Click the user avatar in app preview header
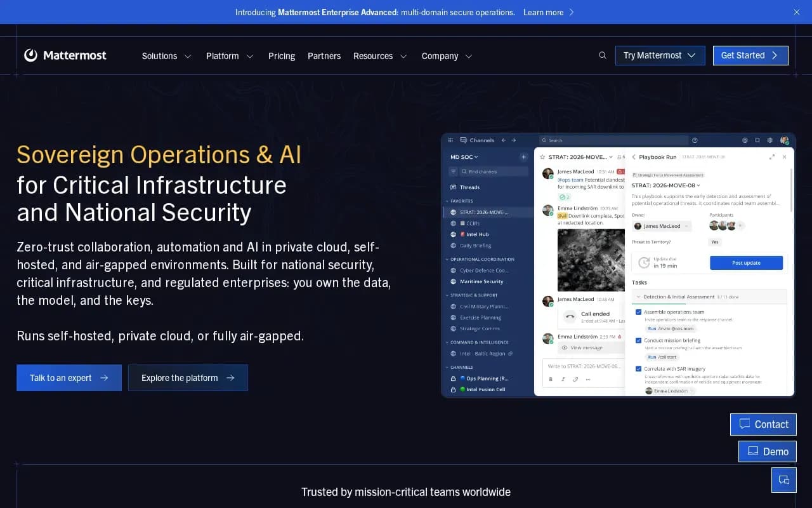 click(785, 140)
